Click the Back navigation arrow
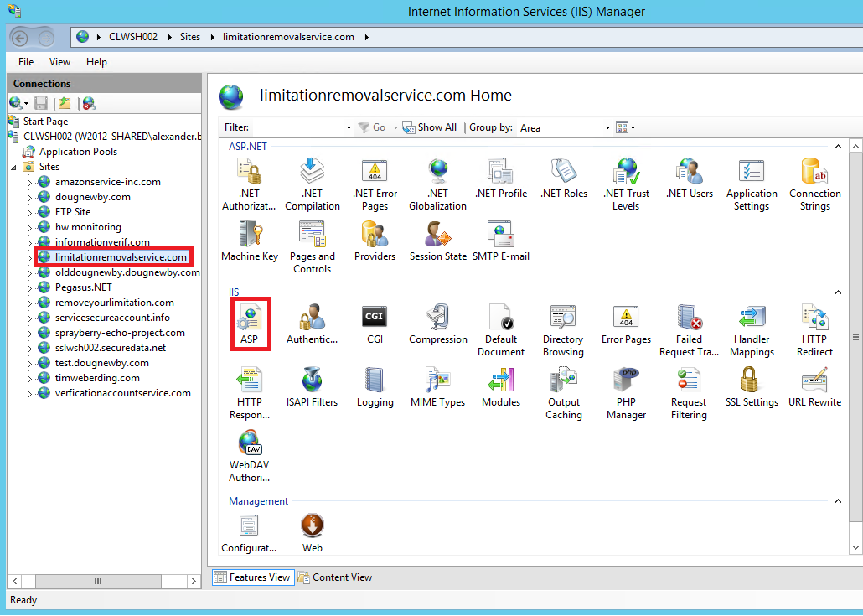This screenshot has width=863, height=616. coord(20,38)
